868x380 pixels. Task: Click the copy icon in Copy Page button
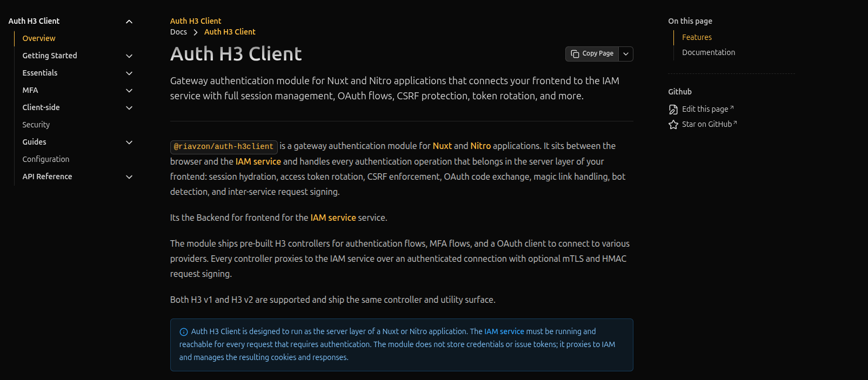click(x=575, y=54)
